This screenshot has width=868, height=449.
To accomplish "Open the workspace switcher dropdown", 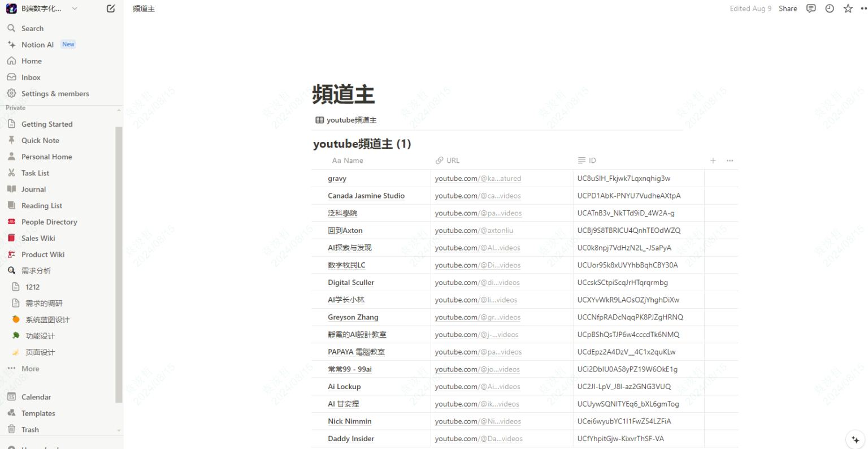I will point(74,8).
